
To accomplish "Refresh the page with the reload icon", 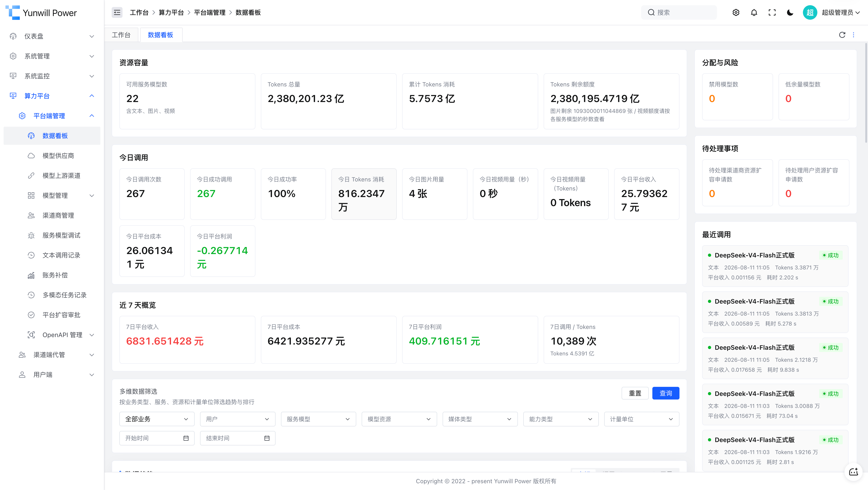I will tap(842, 35).
